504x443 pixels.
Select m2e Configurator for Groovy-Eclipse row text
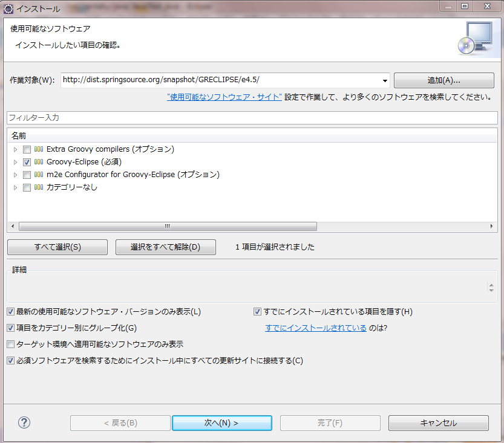(x=133, y=175)
